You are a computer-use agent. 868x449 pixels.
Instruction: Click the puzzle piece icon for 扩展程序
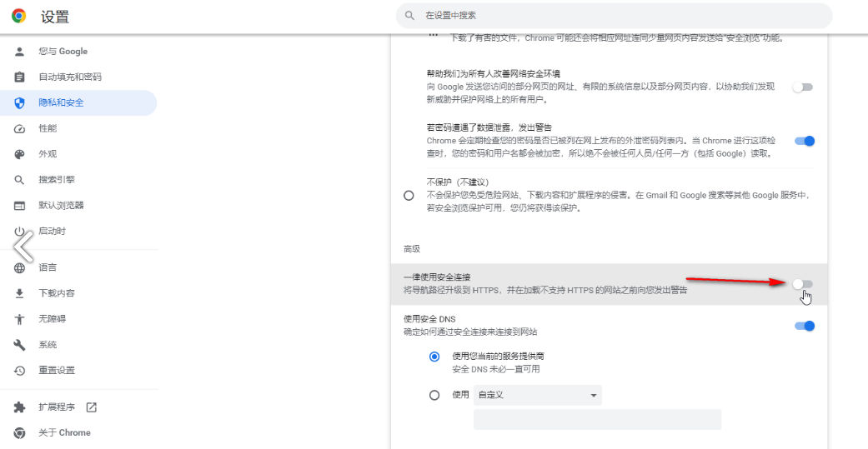click(x=19, y=407)
